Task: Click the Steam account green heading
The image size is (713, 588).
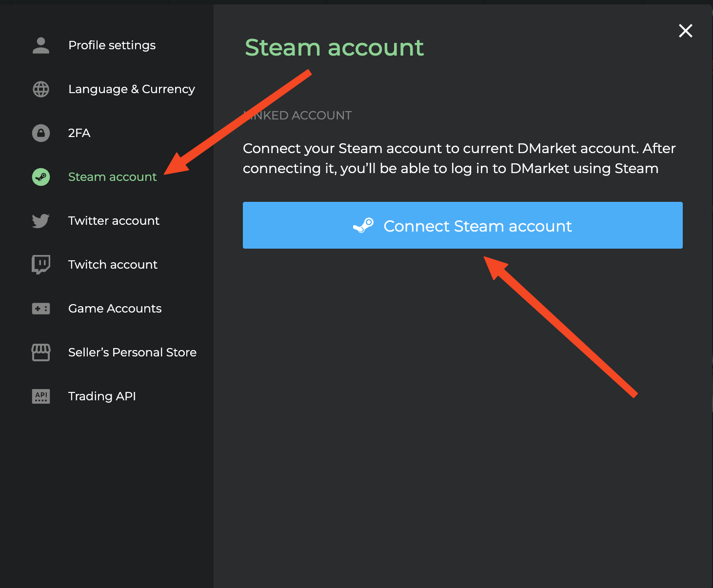Action: (x=335, y=48)
